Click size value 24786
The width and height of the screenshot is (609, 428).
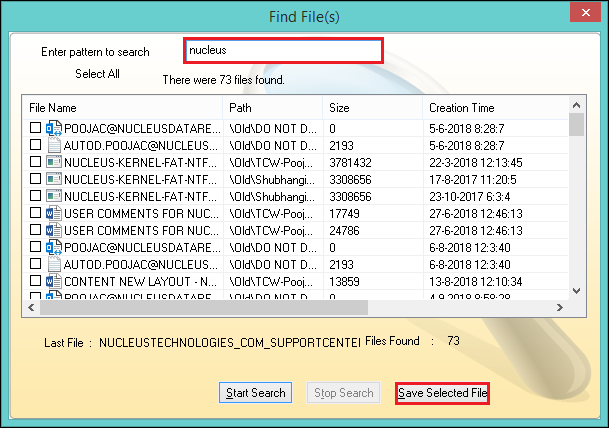point(345,231)
